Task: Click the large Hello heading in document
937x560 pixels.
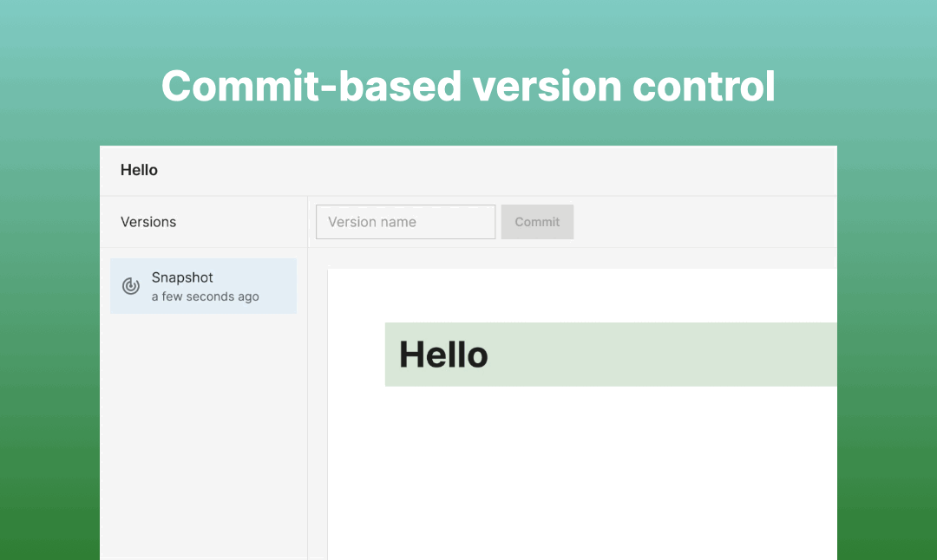Action: tap(443, 355)
